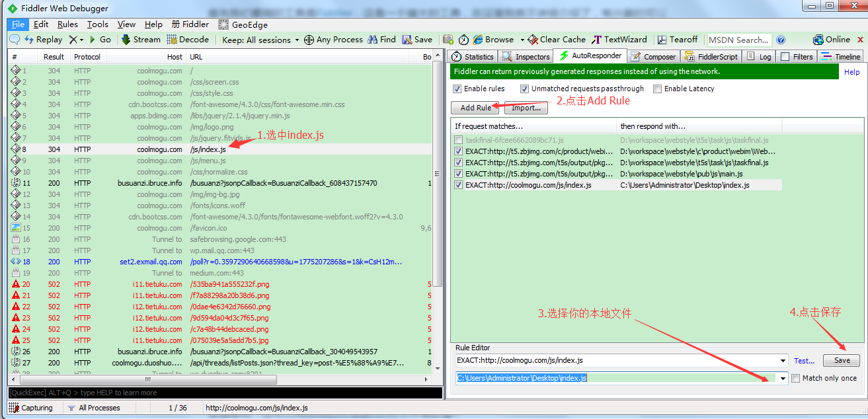Open the Browse dropdown arrow
Image resolution: width=868 pixels, height=419 pixels.
pos(522,40)
